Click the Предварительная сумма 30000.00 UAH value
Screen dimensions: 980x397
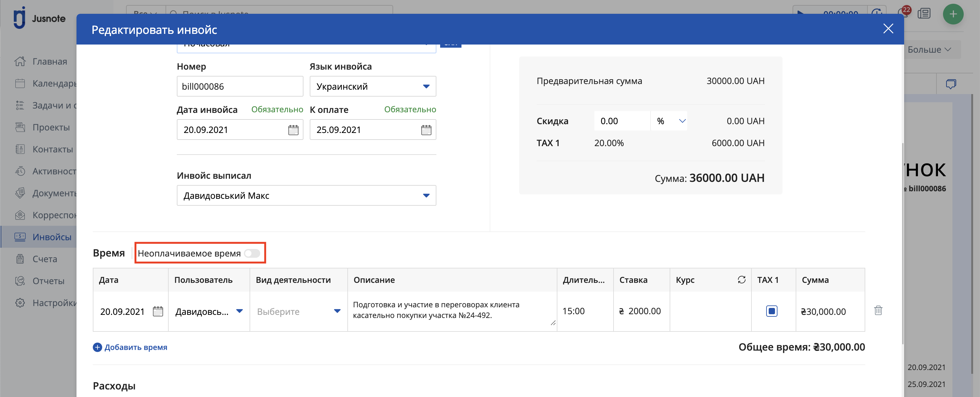735,81
